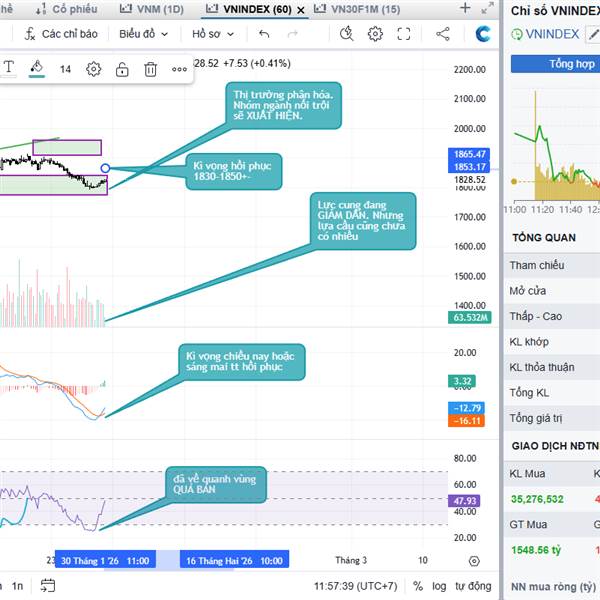Viewport: 600px width, 600px height.
Task: Click the Tổng giá trị row
Action: click(552, 418)
